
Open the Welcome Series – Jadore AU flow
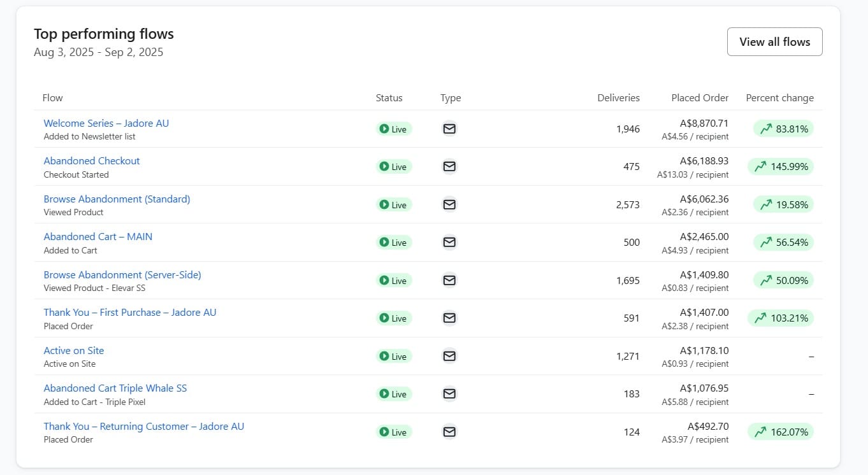pyautogui.click(x=106, y=123)
